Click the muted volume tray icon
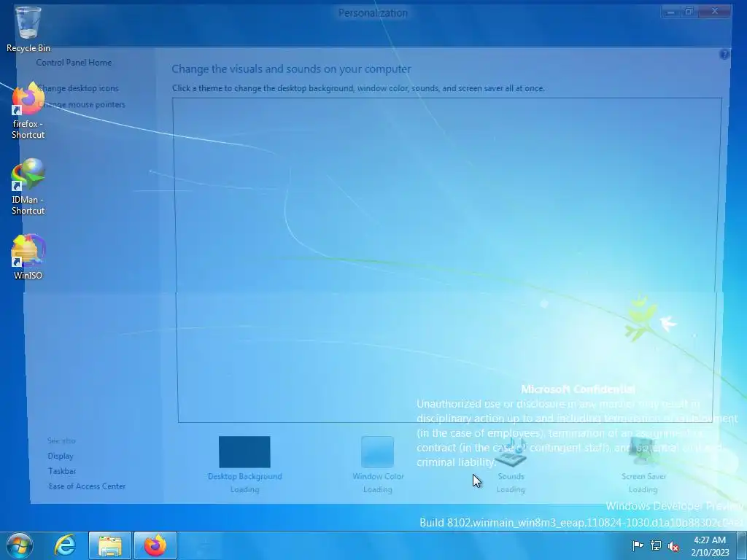The image size is (747, 560). [673, 546]
